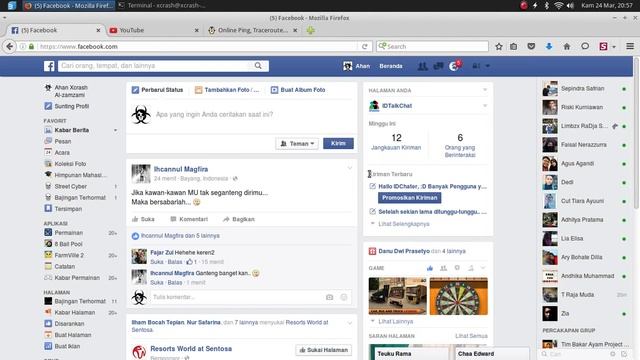Open Firefox hamburger menu

(x=630, y=47)
